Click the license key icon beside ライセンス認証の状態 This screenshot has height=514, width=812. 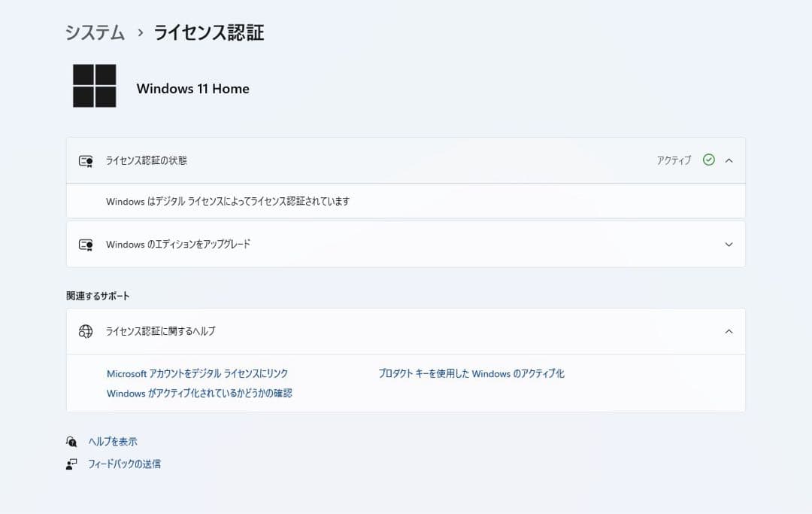(x=86, y=160)
